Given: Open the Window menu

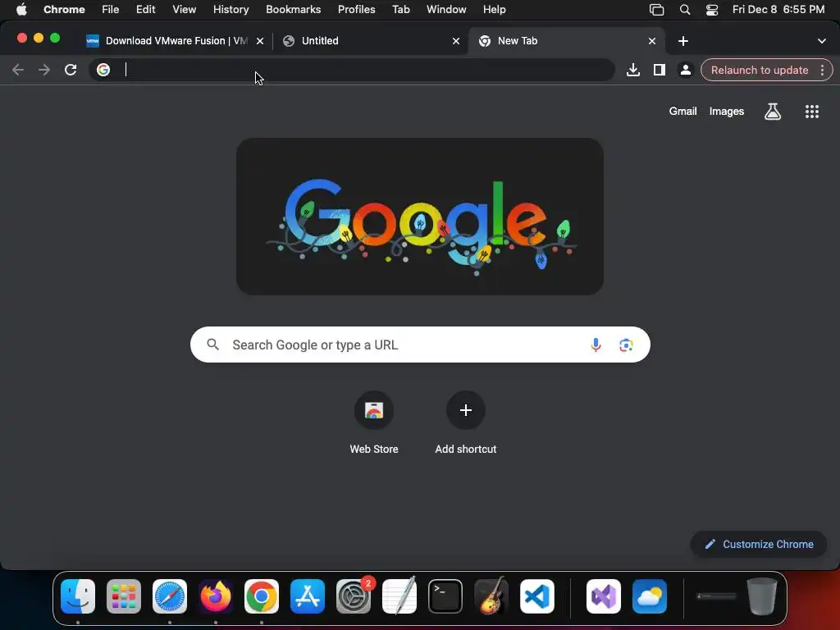Looking at the screenshot, I should 446,10.
